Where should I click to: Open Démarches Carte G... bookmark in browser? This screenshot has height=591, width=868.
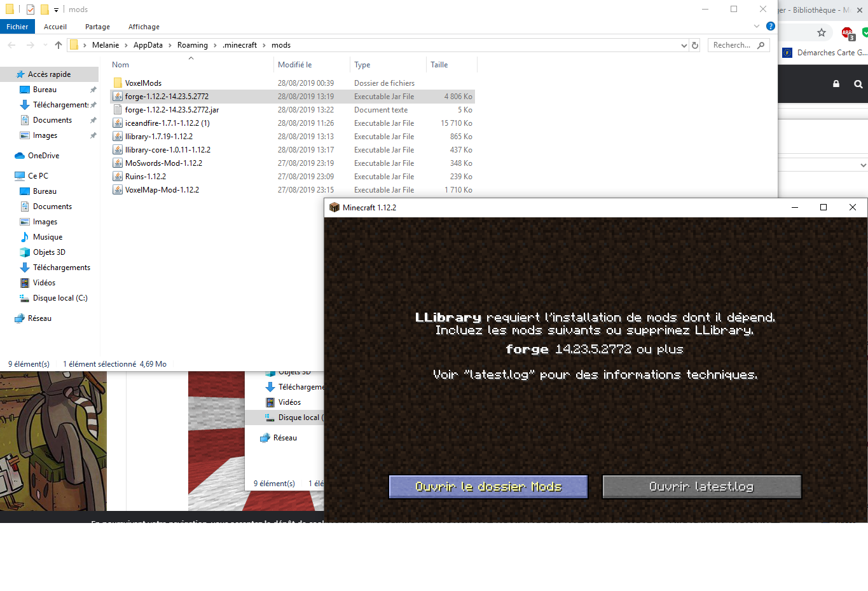pyautogui.click(x=825, y=53)
